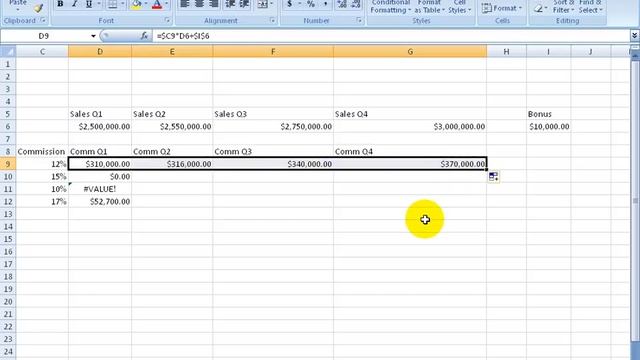
Task: Toggle Bold formatting
Action: pyautogui.click(x=60, y=4)
